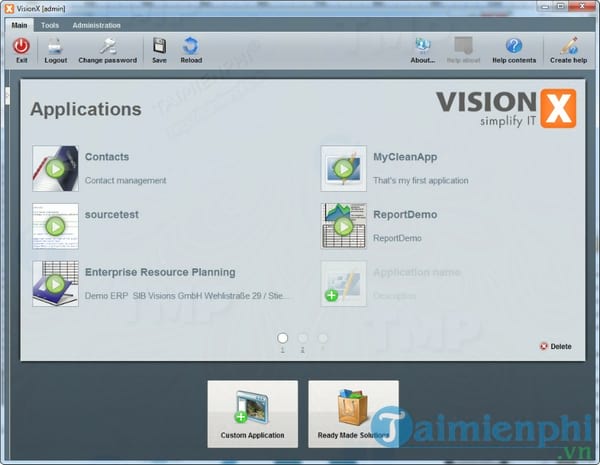Open the About... dialog icon
The image size is (600, 465).
click(423, 46)
